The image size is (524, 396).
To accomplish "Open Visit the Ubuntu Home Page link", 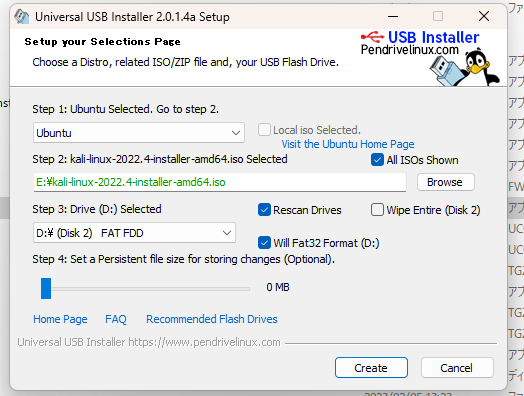I will [348, 144].
